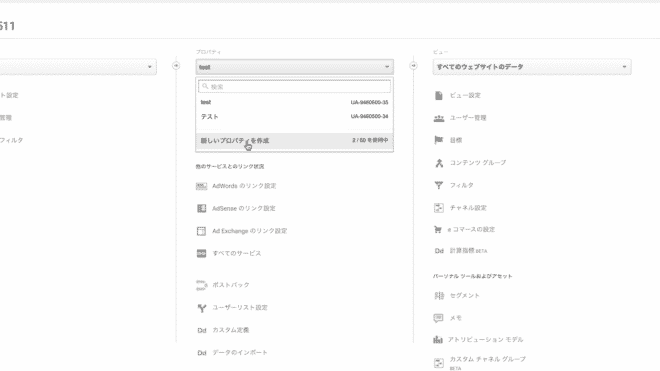Click the Dd icon beside データのインポート

[x=202, y=353]
